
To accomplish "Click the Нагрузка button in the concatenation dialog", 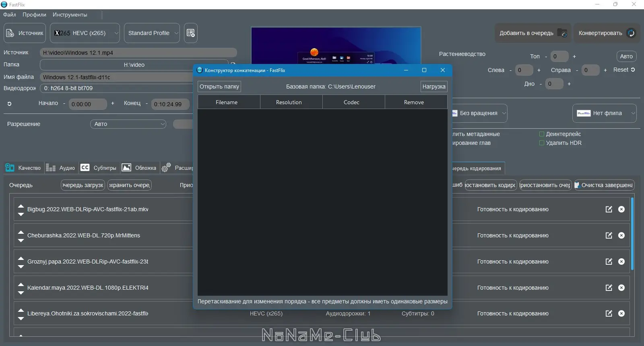I will tap(434, 86).
